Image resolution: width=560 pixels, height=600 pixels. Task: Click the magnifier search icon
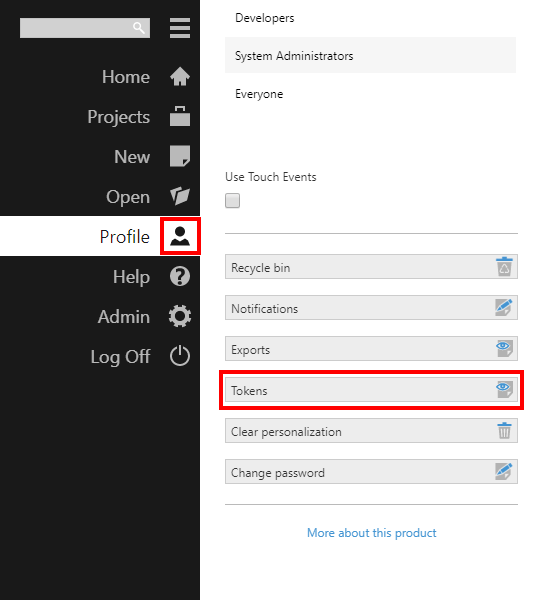(x=139, y=28)
